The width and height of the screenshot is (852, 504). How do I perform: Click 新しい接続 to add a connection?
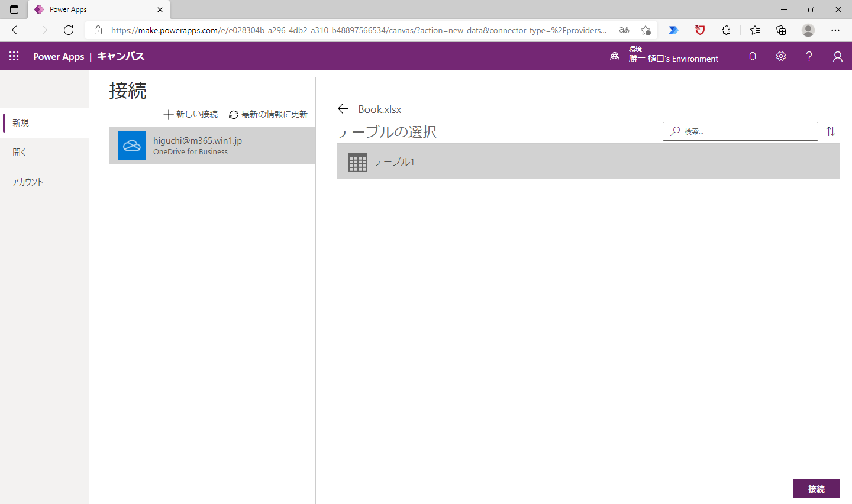coord(191,114)
